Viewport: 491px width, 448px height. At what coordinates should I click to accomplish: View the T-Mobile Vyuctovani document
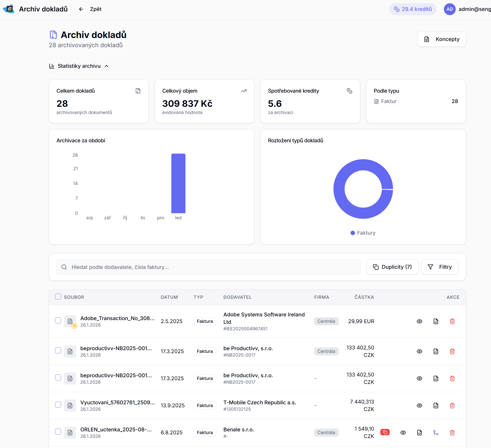click(x=419, y=406)
